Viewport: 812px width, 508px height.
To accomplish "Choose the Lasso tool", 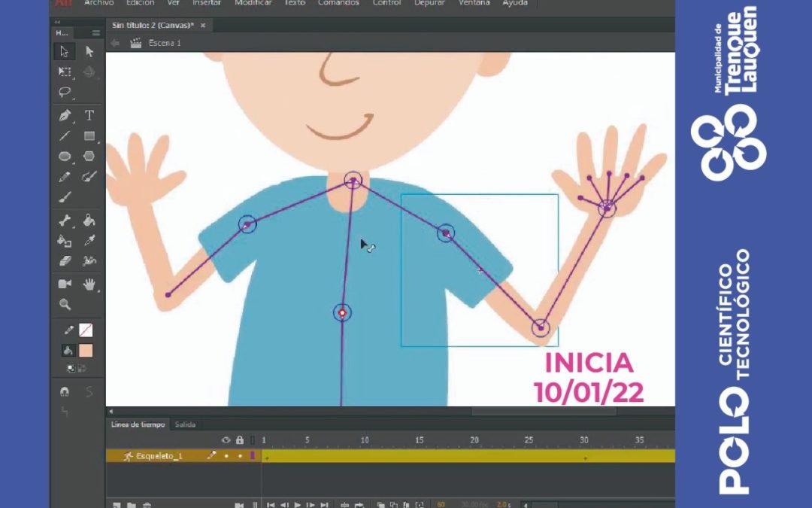I will (65, 93).
